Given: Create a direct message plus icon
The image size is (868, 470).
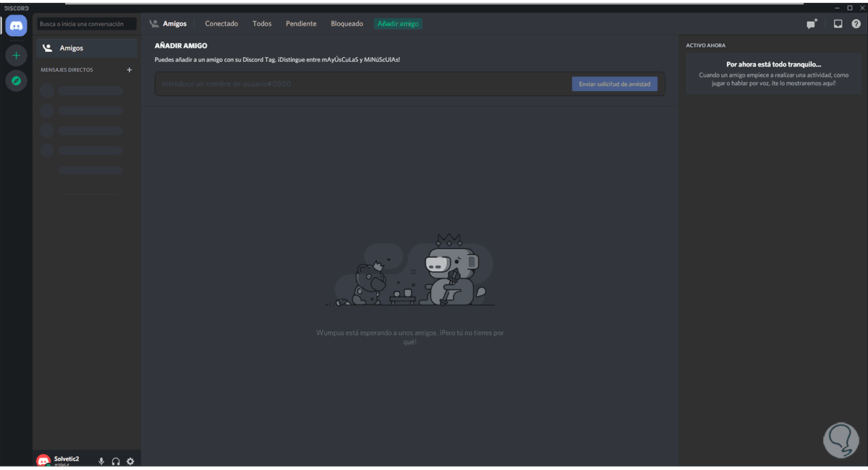Looking at the screenshot, I should 129,70.
